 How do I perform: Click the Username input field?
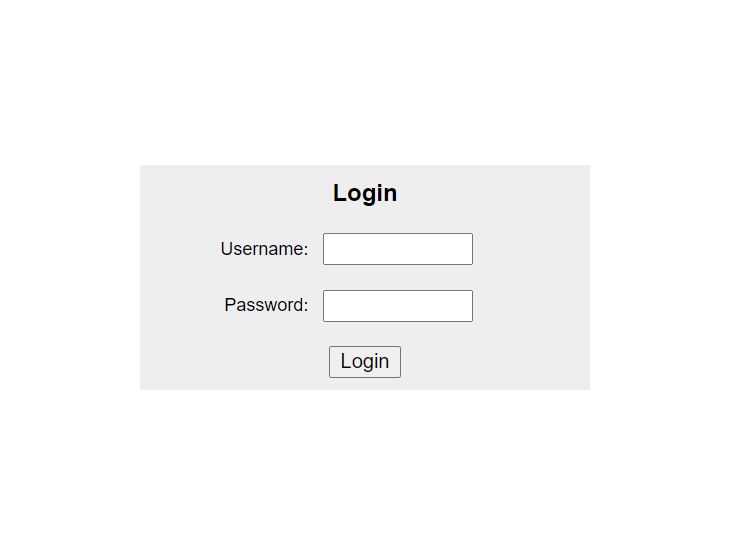click(x=398, y=249)
